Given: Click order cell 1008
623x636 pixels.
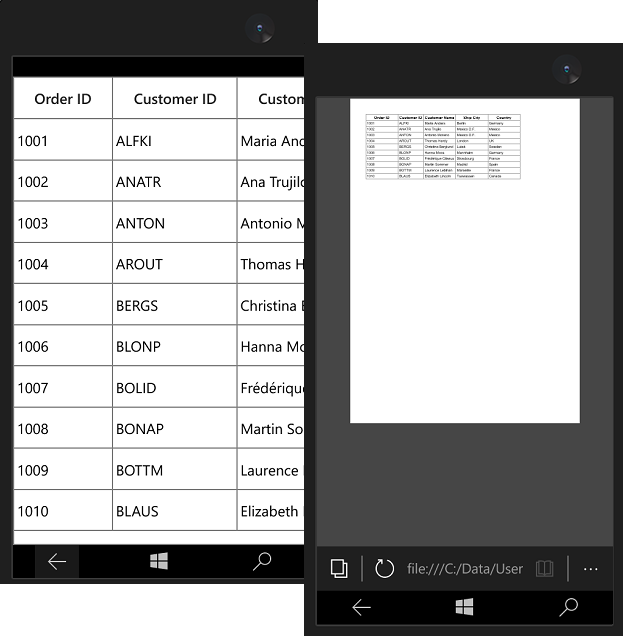Looking at the screenshot, I should tap(63, 428).
